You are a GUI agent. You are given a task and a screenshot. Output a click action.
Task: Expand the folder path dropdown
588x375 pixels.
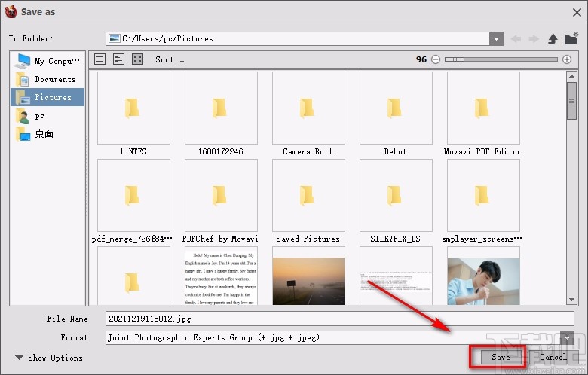[x=496, y=38]
